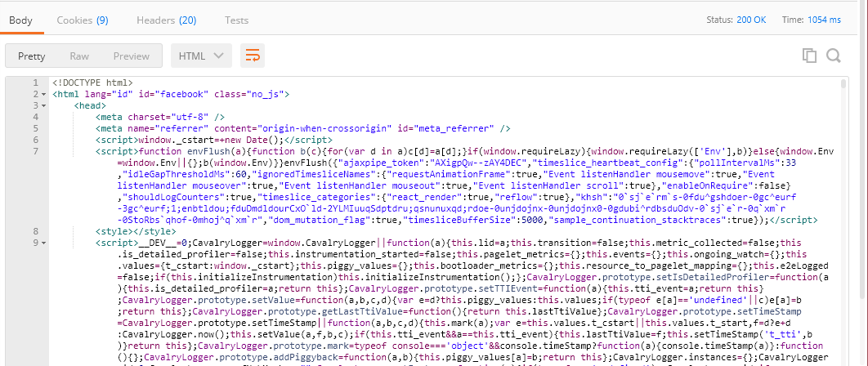Click the __DEV__=0 code text on line 9

pos(165,243)
